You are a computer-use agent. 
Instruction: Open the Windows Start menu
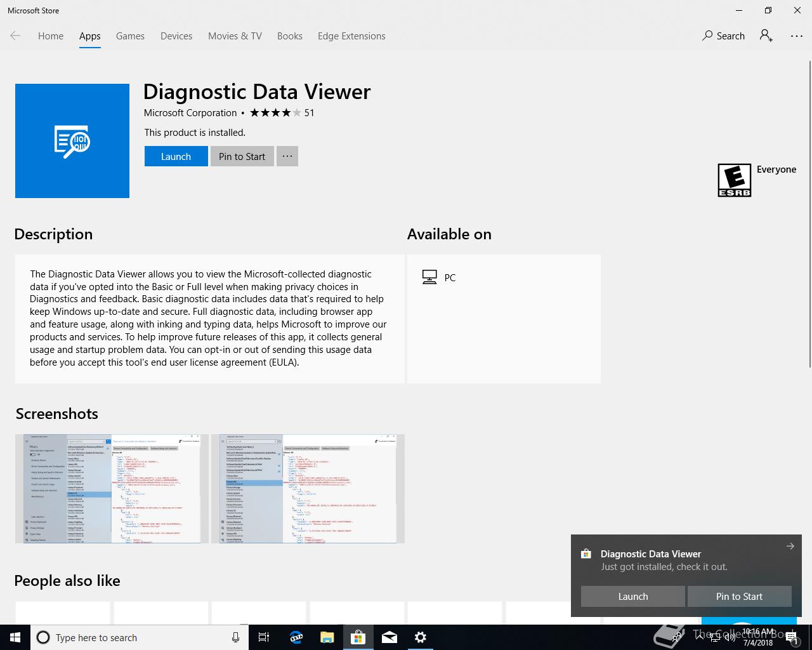pos(15,637)
